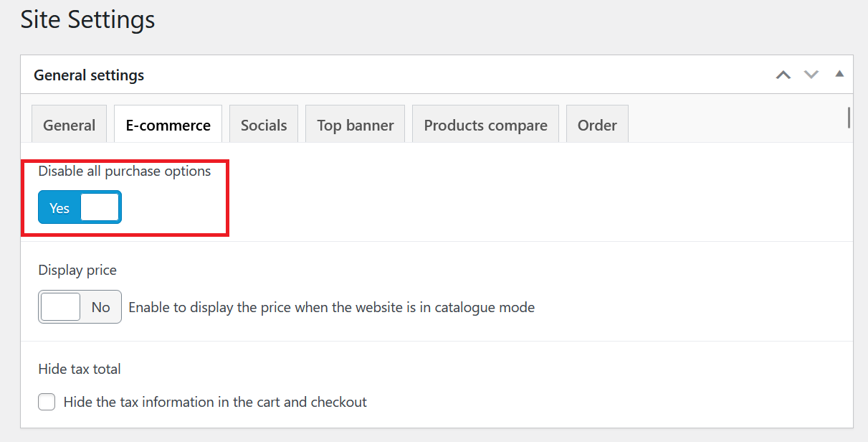Open the Socials tab
Viewport: 868px width, 442px height.
(263, 124)
